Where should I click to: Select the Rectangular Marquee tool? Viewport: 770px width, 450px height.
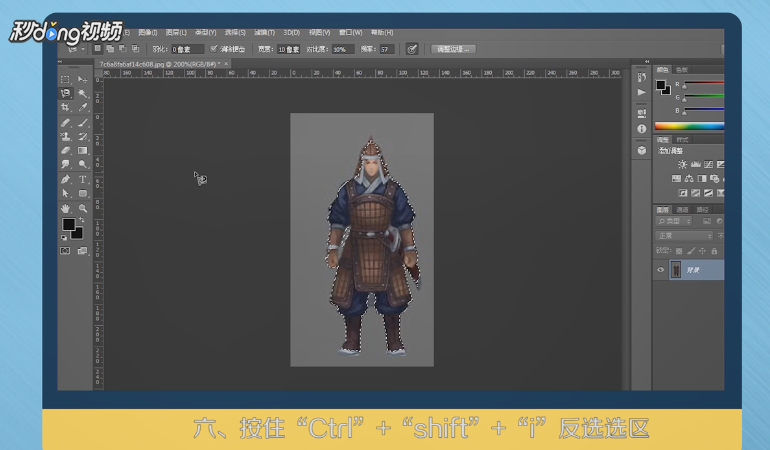pos(65,79)
